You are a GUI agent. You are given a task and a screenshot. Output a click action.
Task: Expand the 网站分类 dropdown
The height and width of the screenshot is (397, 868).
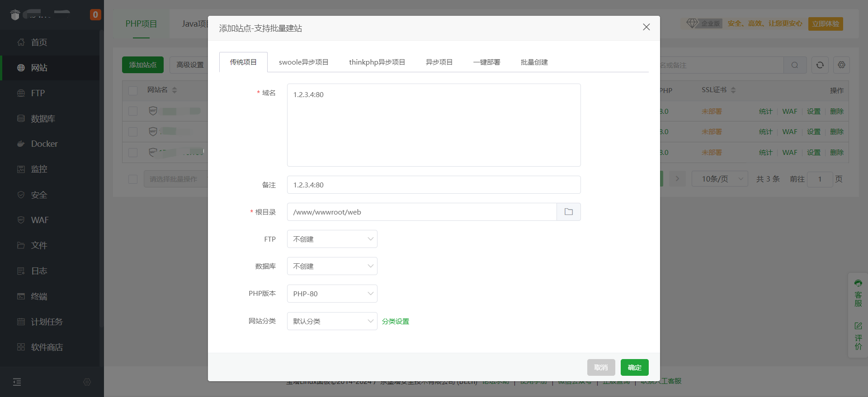332,321
